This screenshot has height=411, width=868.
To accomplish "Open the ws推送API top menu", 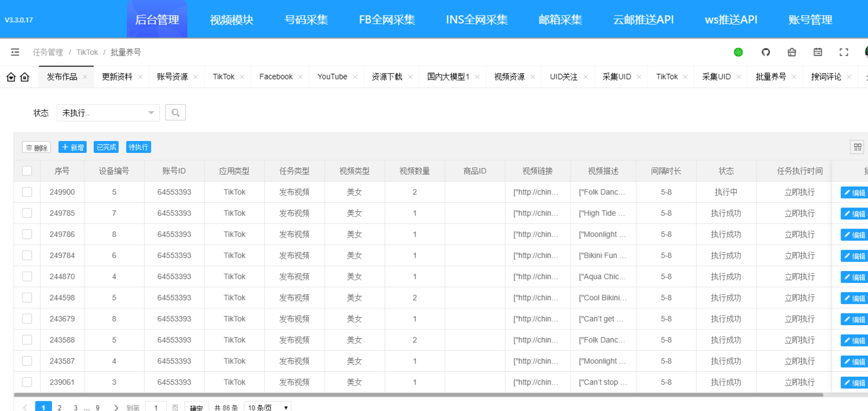I will pos(731,19).
